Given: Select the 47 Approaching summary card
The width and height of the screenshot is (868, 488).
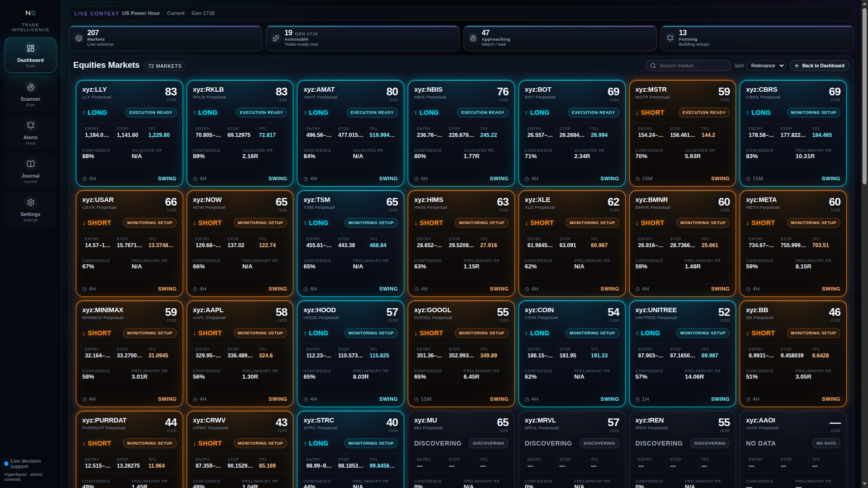Looking at the screenshot, I should [x=560, y=38].
